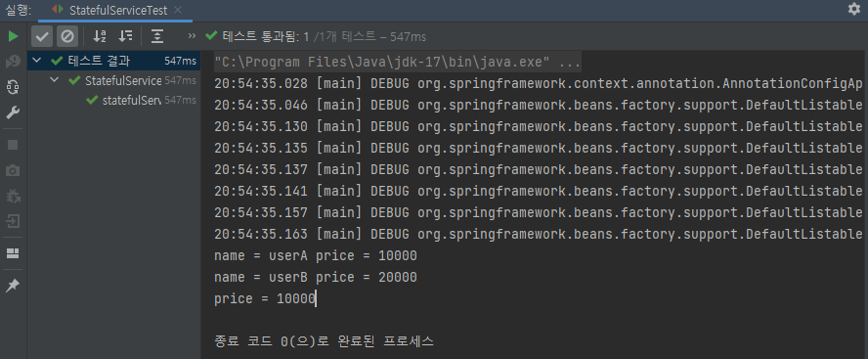Screen dimensions: 868x359
Task: Click the java.exe command line
Action: coord(398,62)
